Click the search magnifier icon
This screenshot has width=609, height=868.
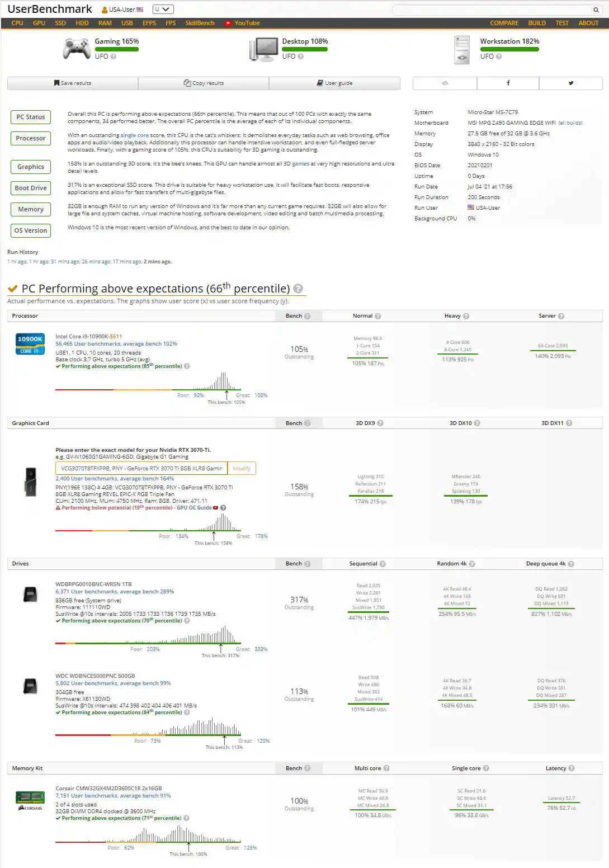point(596,10)
